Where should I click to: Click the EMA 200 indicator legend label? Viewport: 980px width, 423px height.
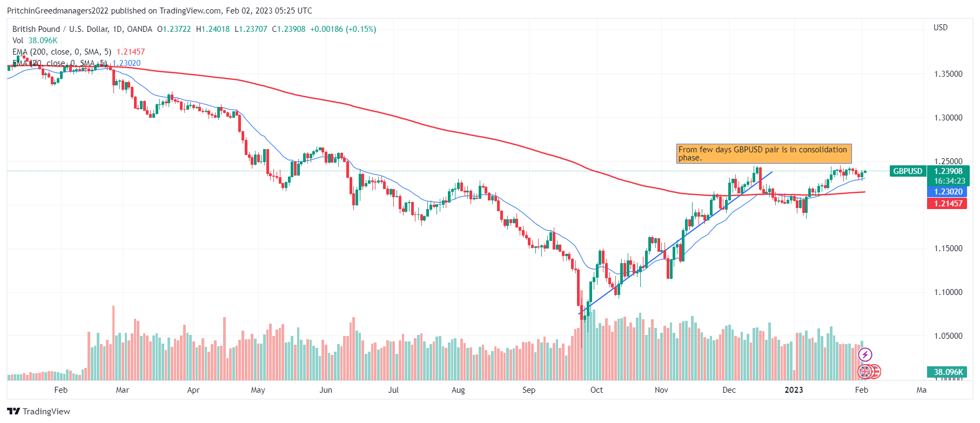[62, 52]
